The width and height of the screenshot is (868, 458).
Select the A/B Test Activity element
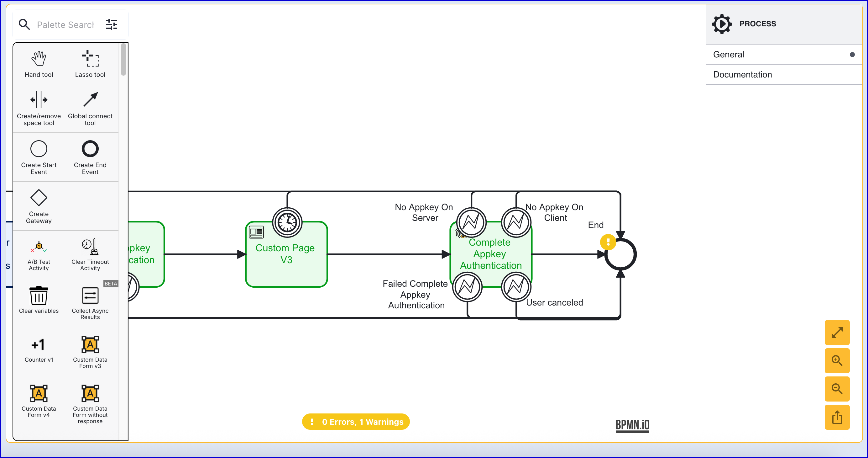tap(39, 247)
